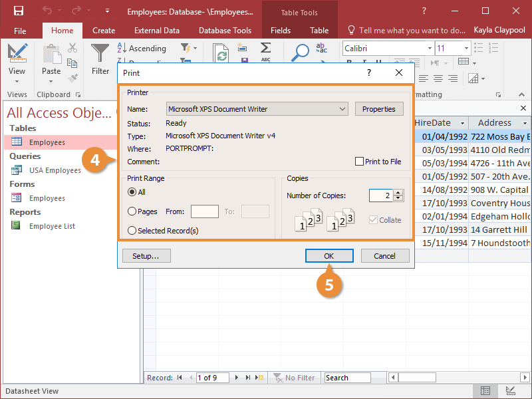Open printer Properties

pyautogui.click(x=378, y=109)
